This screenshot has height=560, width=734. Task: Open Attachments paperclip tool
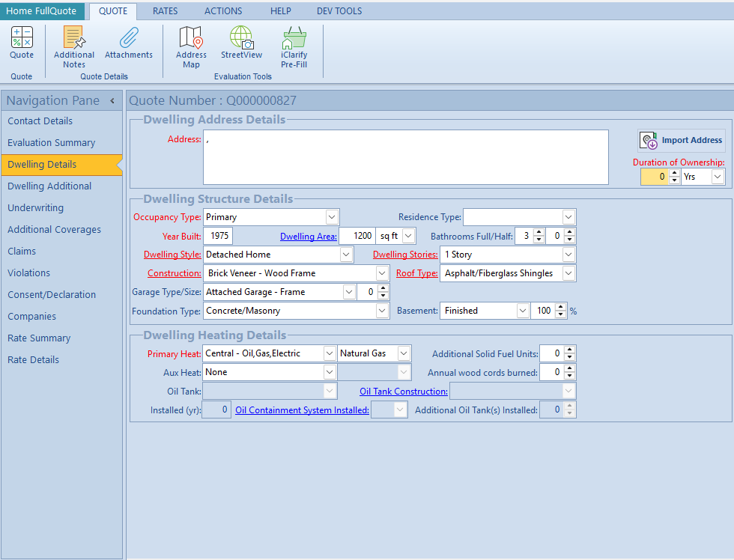click(x=129, y=43)
